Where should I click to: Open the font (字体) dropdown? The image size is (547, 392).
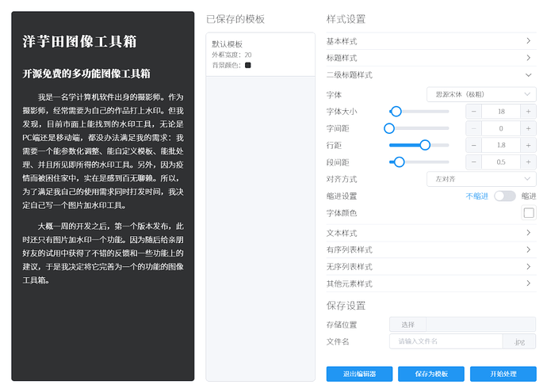[x=481, y=94]
